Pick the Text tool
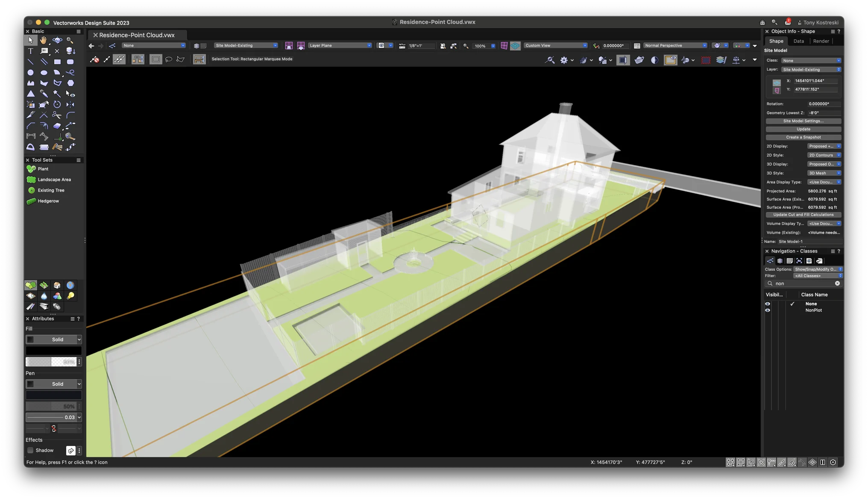Image resolution: width=868 pixels, height=499 pixels. tap(30, 51)
